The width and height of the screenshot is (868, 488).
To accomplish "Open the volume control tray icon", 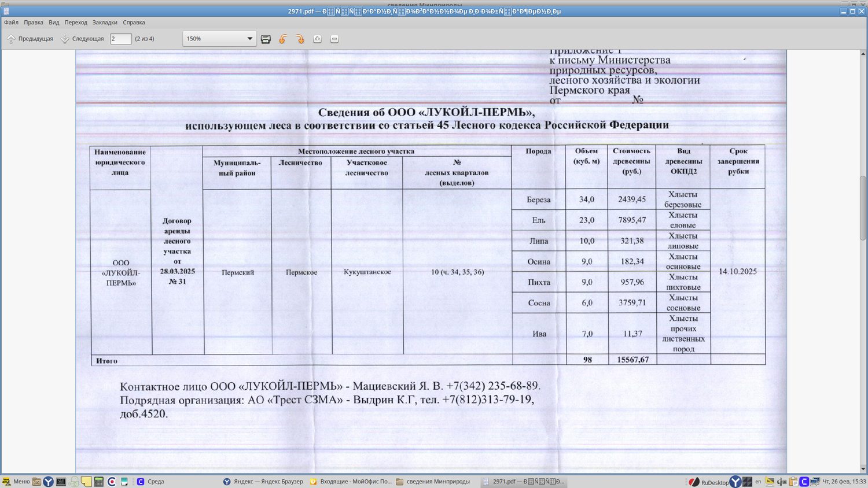I will [x=782, y=482].
